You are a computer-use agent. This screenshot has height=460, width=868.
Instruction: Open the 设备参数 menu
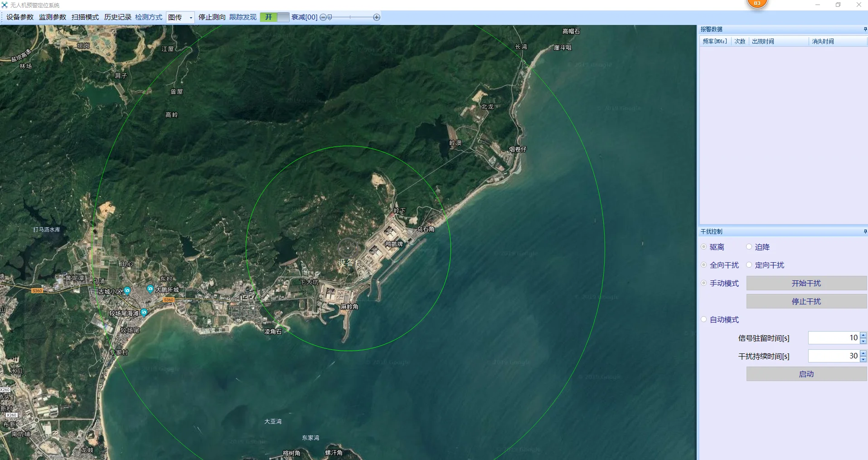coord(20,17)
